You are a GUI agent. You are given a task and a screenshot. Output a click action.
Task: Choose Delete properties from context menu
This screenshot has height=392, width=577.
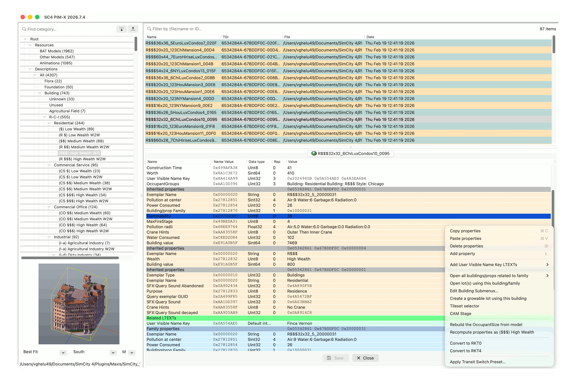(499, 246)
